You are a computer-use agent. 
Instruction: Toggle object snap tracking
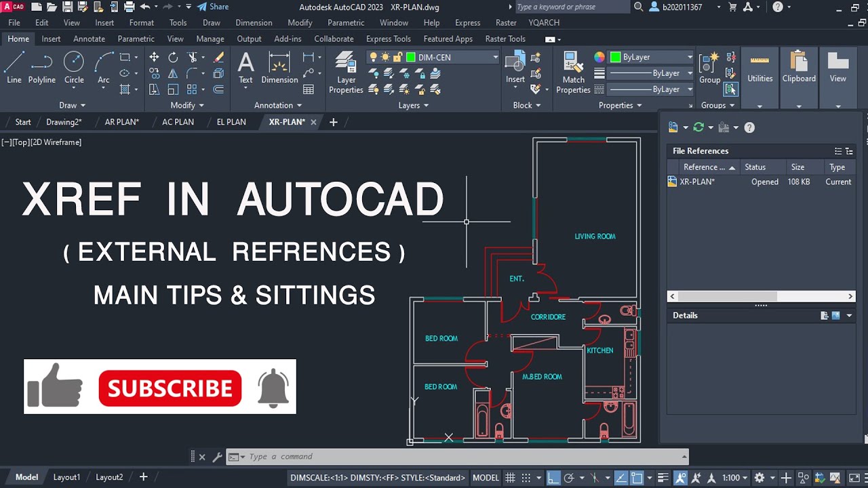pos(620,478)
